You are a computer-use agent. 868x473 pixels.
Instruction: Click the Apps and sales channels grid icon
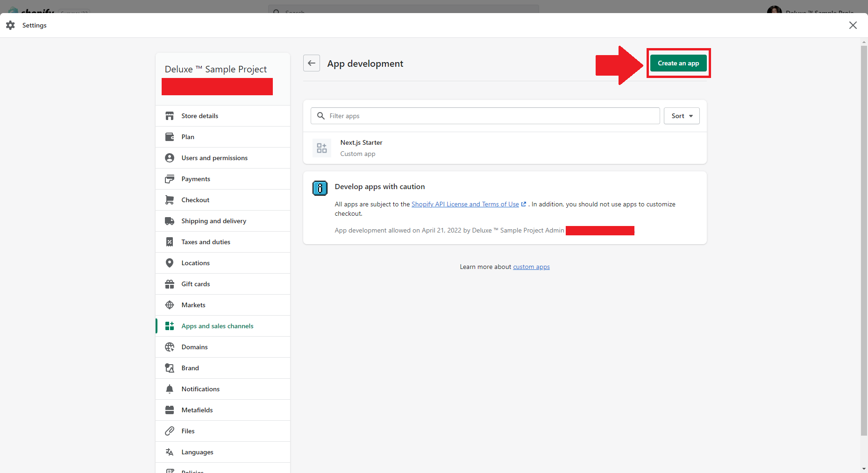(x=170, y=326)
